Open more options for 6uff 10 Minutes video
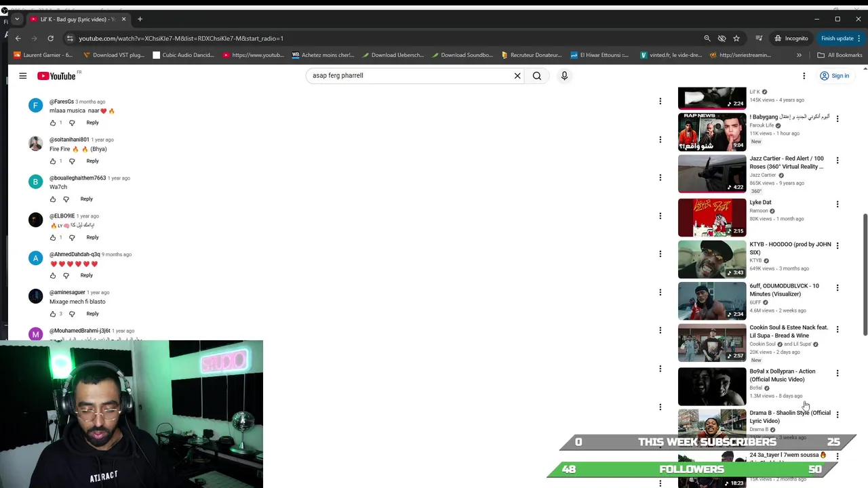 click(x=837, y=287)
